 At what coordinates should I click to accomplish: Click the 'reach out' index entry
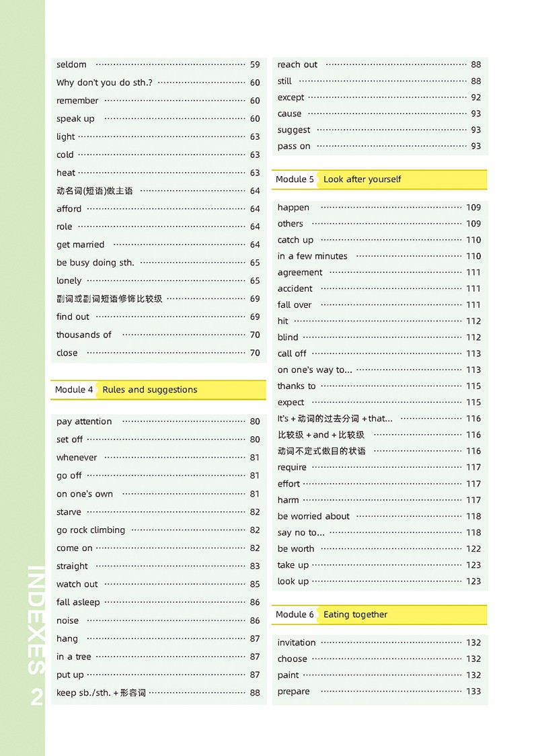point(297,65)
